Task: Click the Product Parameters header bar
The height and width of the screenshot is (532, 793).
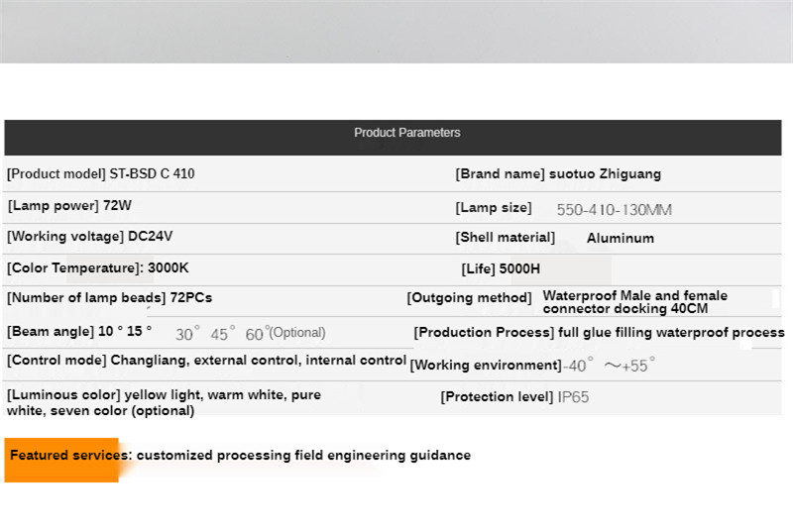Action: [x=393, y=138]
